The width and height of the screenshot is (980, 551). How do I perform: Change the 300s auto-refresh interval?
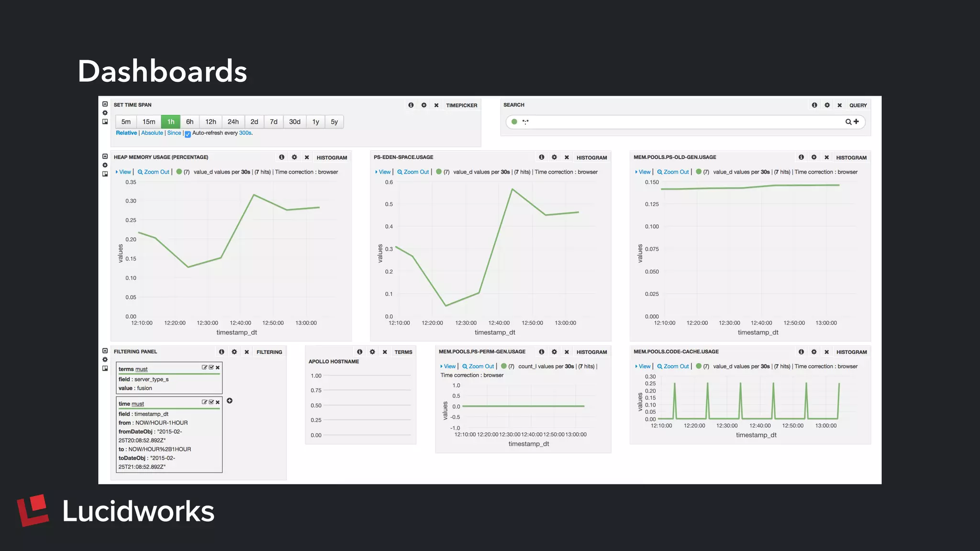pyautogui.click(x=245, y=133)
